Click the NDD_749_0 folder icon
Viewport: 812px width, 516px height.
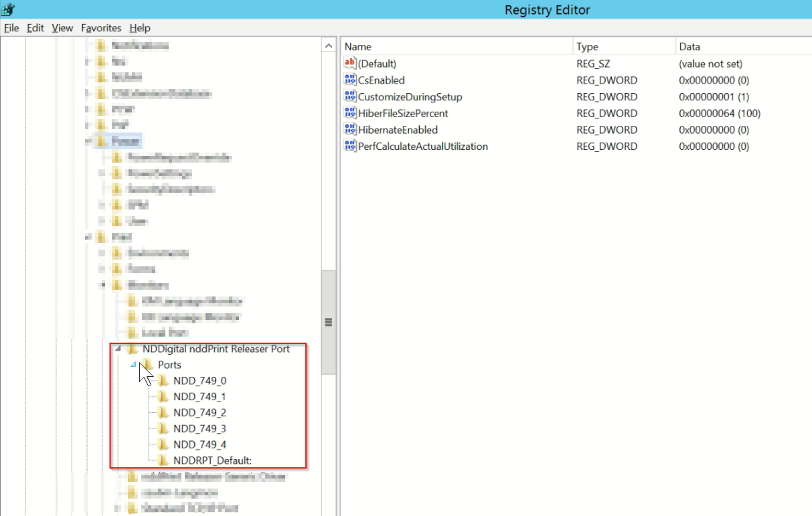coord(163,381)
